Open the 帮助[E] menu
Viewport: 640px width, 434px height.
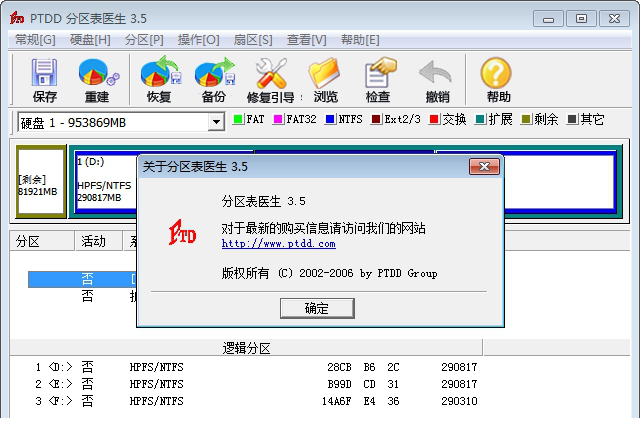tap(360, 40)
